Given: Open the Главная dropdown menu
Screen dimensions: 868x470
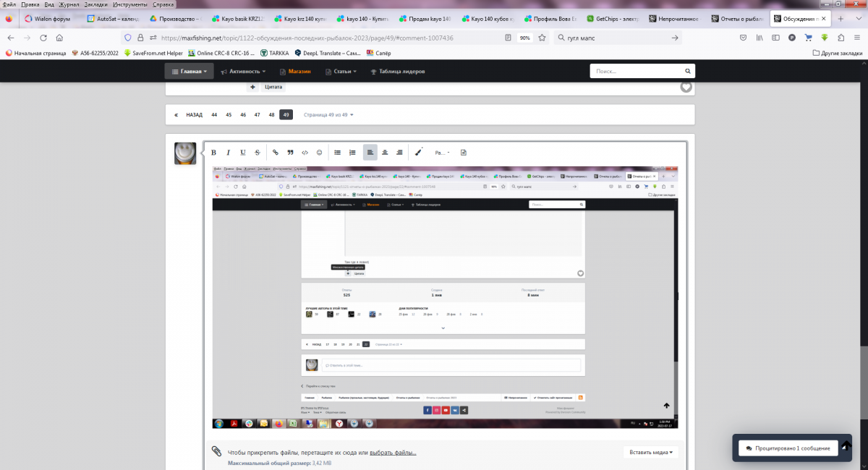Looking at the screenshot, I should [x=189, y=72].
